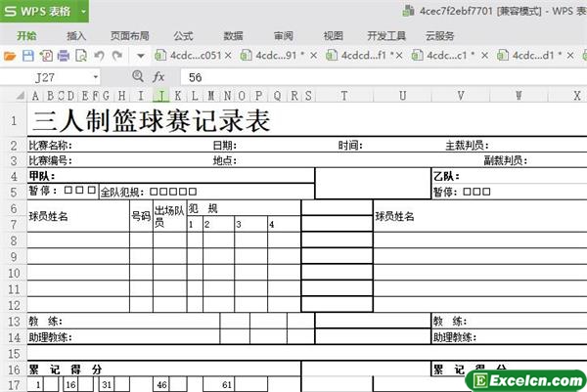Select row 15 header
The width and height of the screenshot is (587, 392).
coord(14,353)
